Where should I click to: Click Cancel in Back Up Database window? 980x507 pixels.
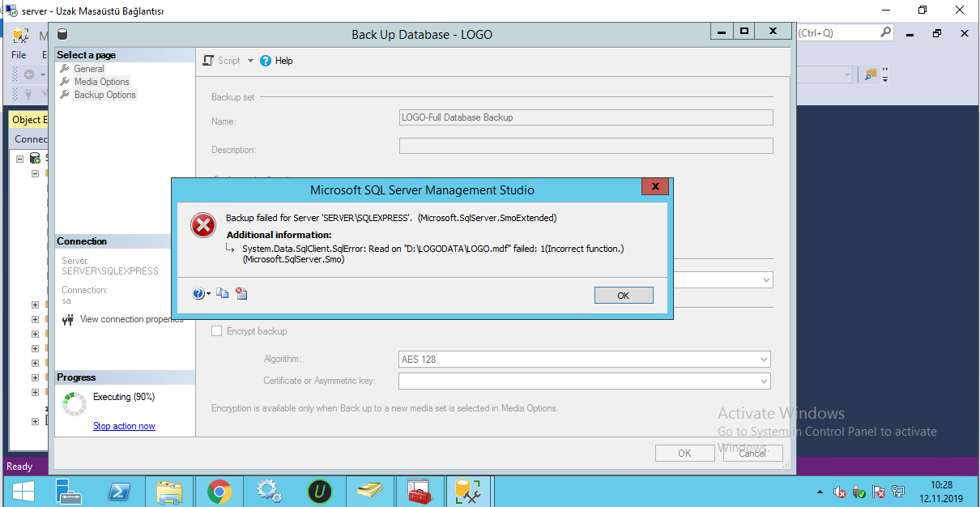coord(752,454)
